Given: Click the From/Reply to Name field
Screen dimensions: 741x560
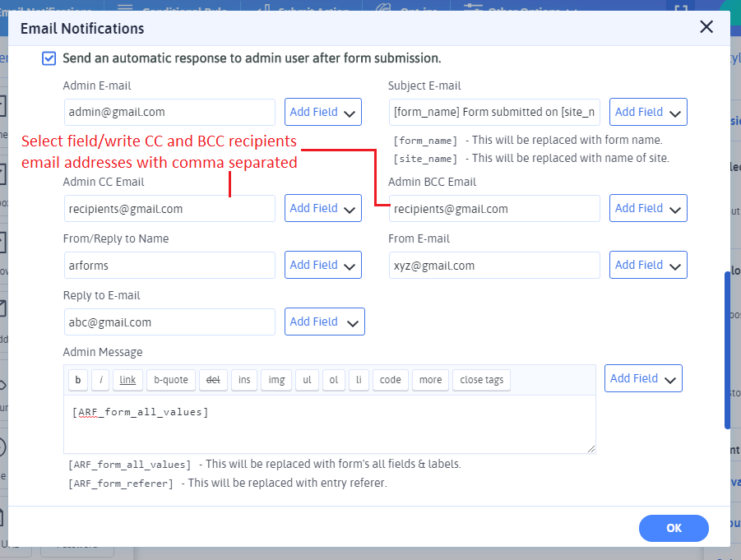Looking at the screenshot, I should (169, 266).
